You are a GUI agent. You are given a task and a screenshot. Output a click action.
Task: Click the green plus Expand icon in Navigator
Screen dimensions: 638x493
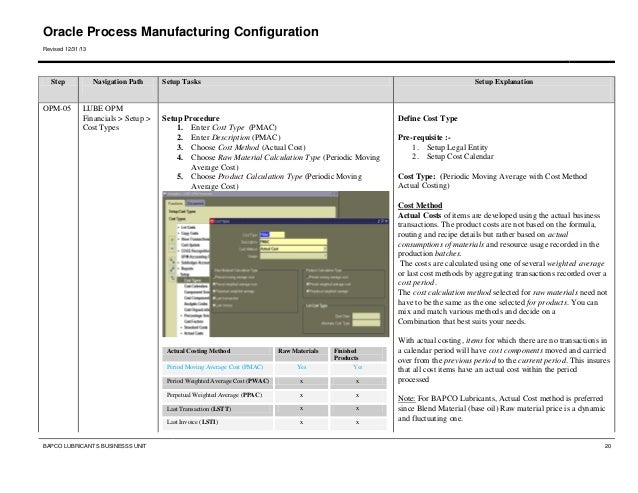tap(172, 240)
